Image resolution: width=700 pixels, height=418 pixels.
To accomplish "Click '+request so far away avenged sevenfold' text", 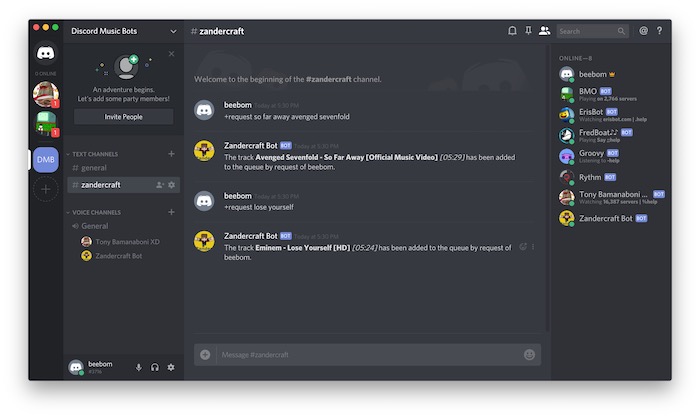I will point(287,117).
